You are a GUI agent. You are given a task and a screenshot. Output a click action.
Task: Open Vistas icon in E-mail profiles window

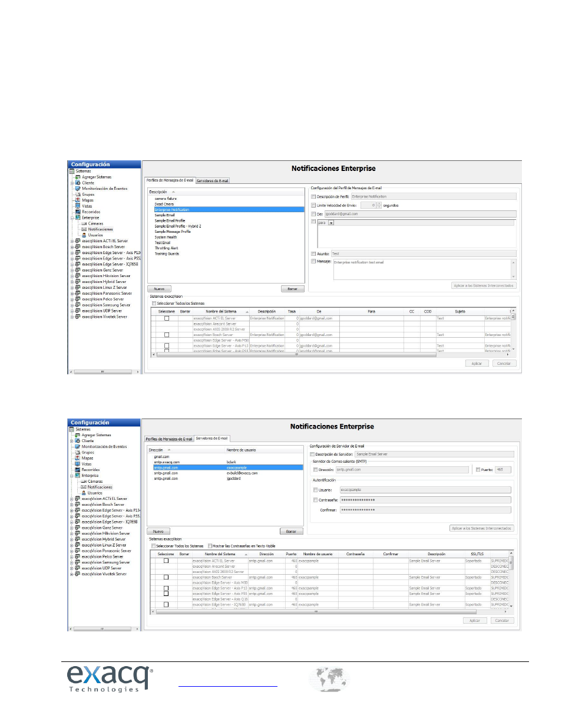coord(78,206)
